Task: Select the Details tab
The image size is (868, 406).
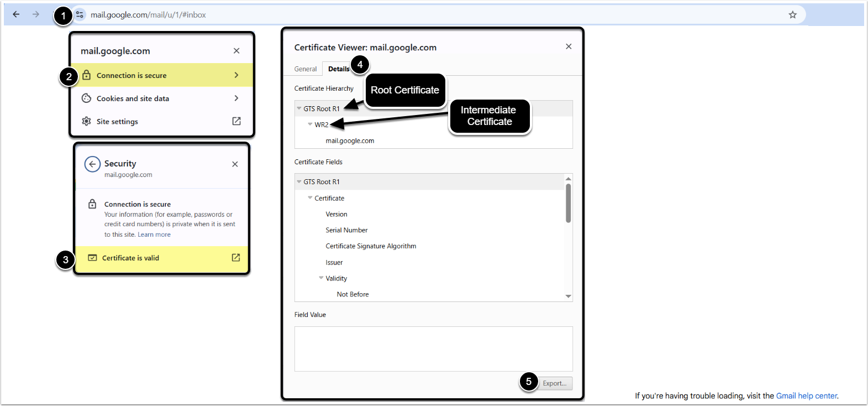Action: point(339,69)
